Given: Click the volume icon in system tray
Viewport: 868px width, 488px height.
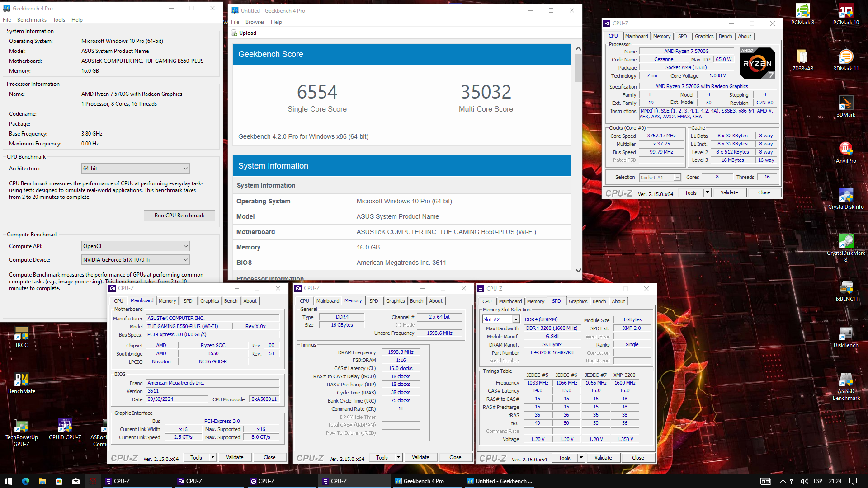Looking at the screenshot, I should [805, 481].
